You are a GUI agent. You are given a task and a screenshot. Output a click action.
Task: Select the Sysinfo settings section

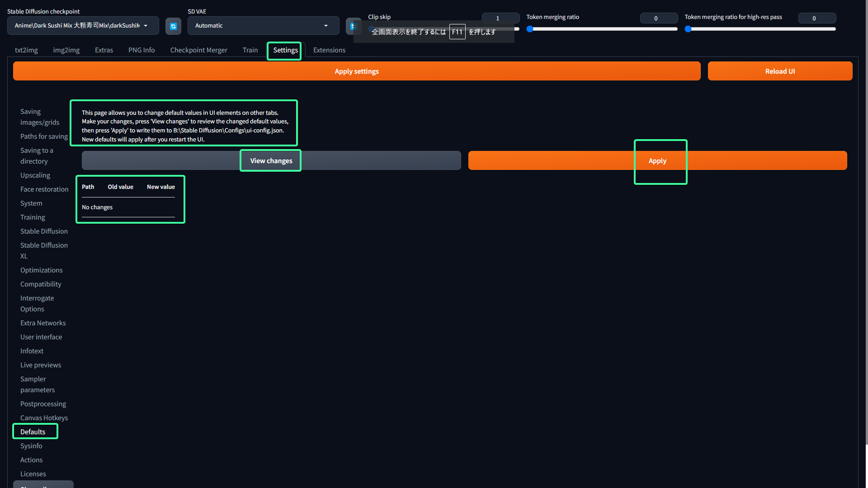click(x=31, y=446)
